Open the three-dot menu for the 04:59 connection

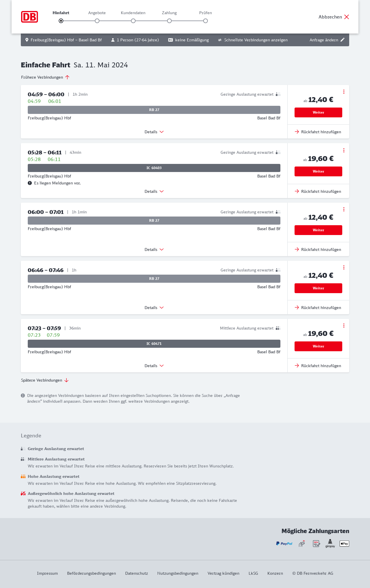(344, 92)
